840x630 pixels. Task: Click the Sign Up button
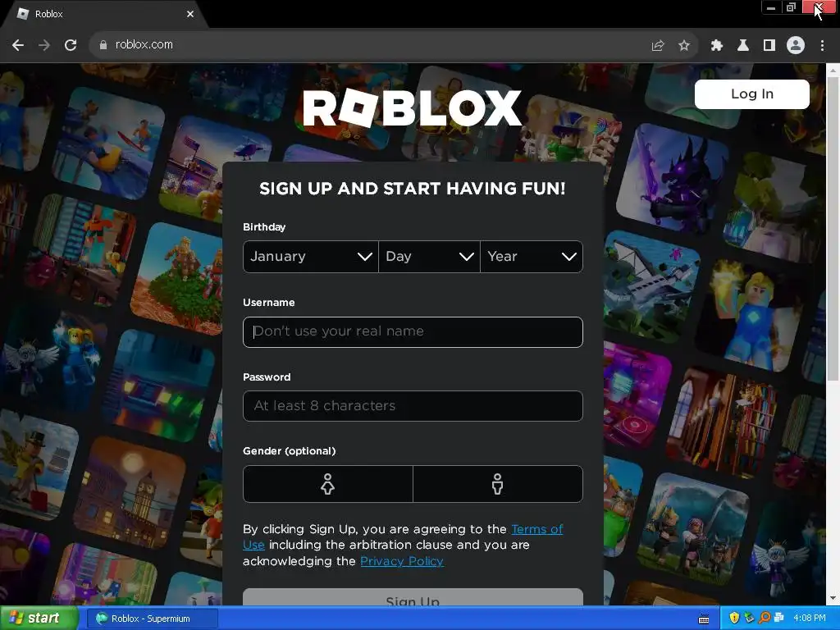[x=413, y=597]
